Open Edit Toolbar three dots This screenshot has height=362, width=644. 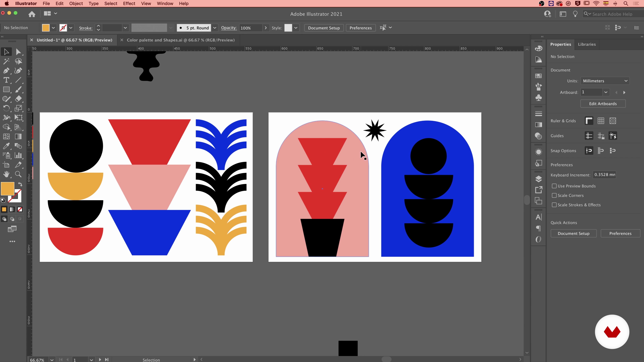[12, 241]
